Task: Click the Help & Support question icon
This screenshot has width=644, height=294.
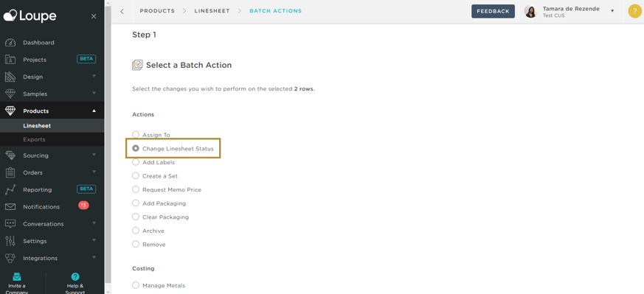Action: (75, 277)
